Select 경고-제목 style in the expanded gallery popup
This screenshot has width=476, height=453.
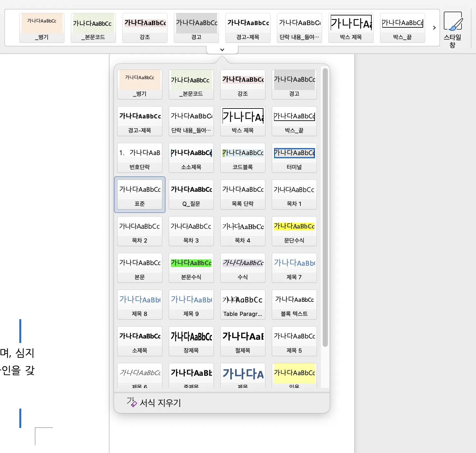point(140,121)
